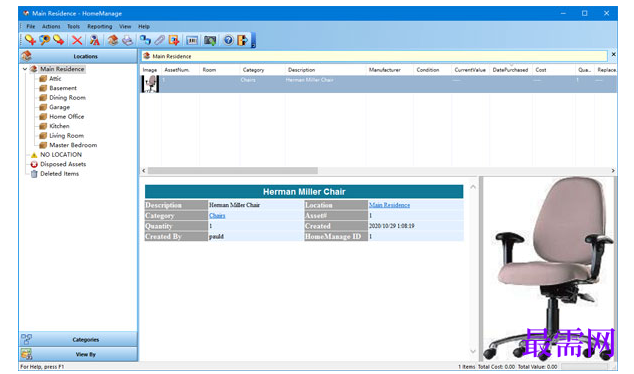Collapse the Main Residence tree node
This screenshot has width=634, height=374.
point(25,69)
